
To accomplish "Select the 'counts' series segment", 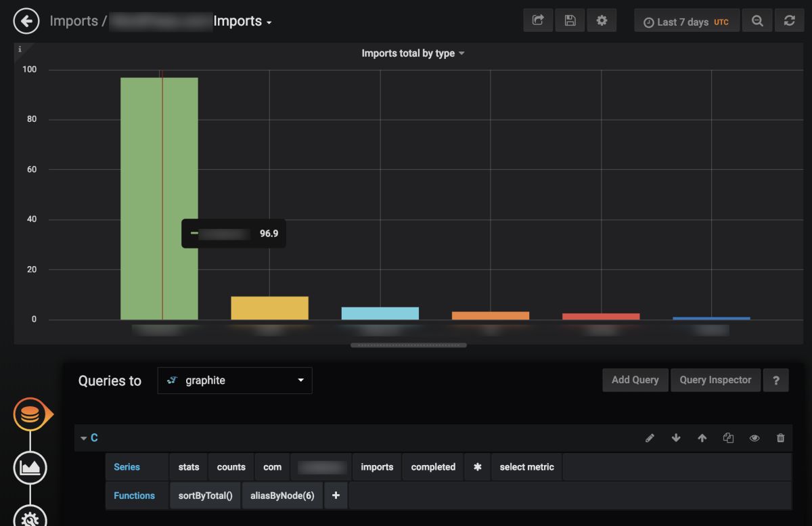I will pos(231,467).
